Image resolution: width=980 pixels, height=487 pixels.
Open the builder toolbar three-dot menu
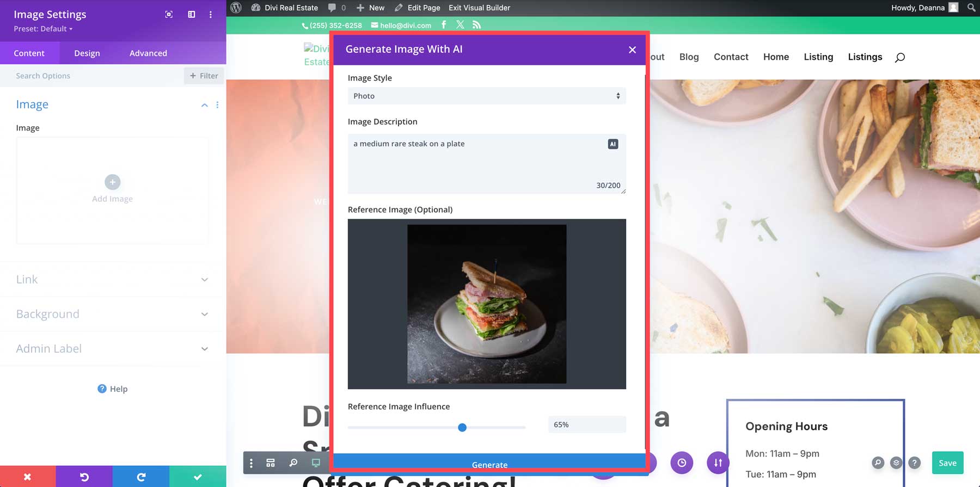(251, 463)
